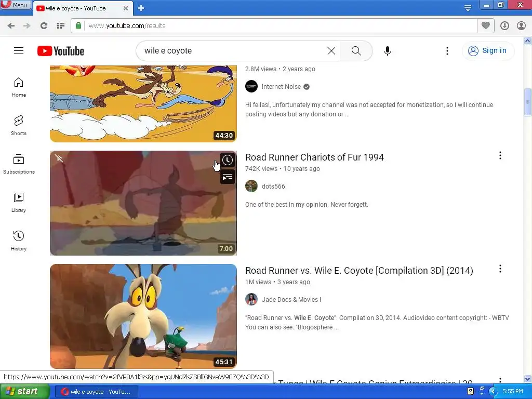The height and width of the screenshot is (399, 532).
Task: Close the wile e coyote YouTube tab
Action: click(x=126, y=8)
